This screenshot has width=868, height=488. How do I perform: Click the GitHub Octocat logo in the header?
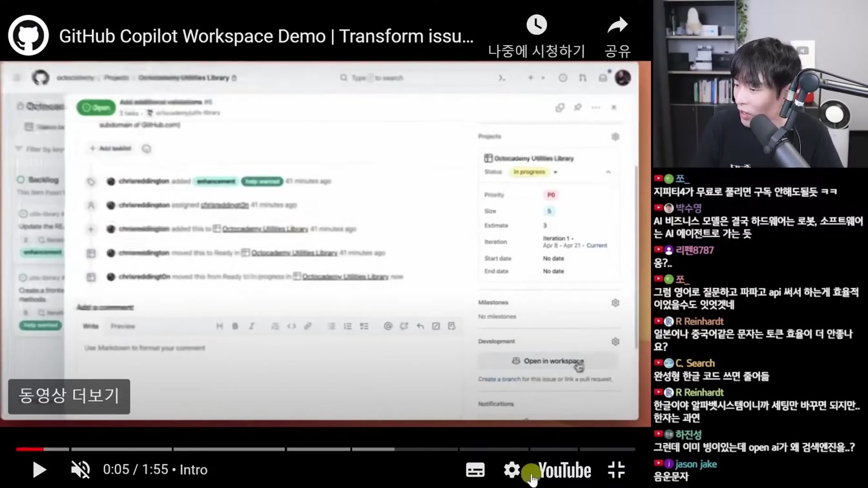(x=41, y=77)
